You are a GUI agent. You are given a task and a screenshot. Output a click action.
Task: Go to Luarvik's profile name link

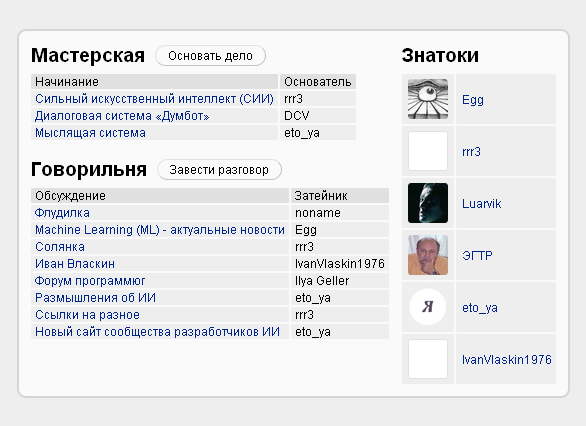coord(481,204)
